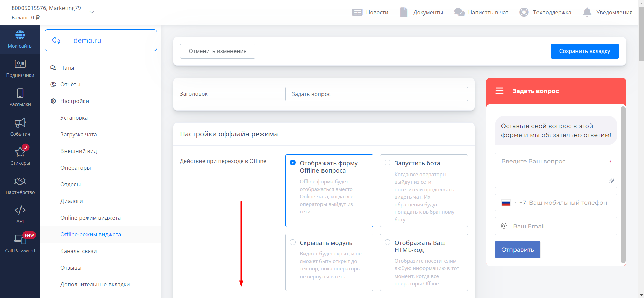This screenshot has height=298, width=644.
Task: Go to Каналы связи settings
Action: pos(79,251)
